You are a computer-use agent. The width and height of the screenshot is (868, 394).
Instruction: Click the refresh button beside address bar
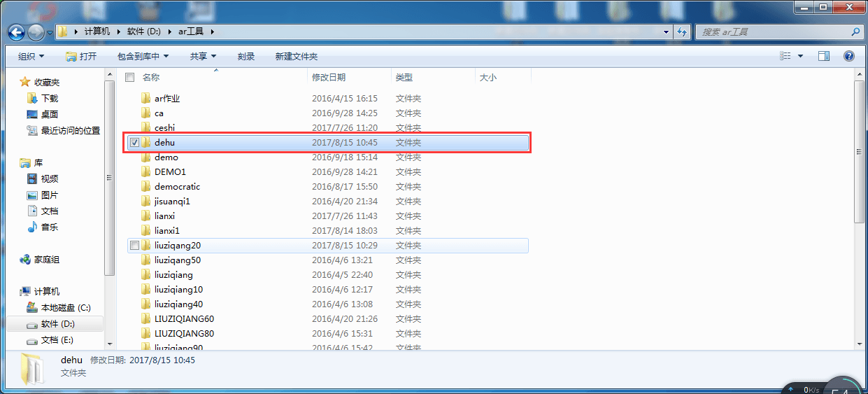pyautogui.click(x=683, y=31)
